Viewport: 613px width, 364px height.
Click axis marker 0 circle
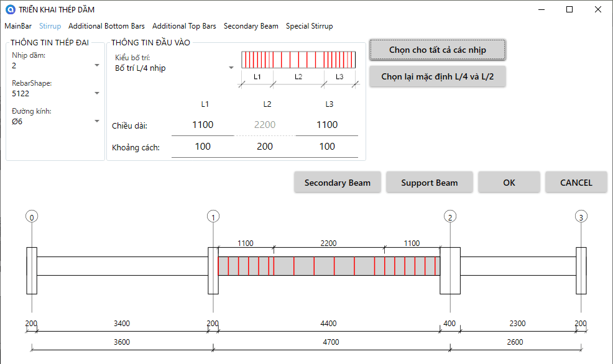32,217
